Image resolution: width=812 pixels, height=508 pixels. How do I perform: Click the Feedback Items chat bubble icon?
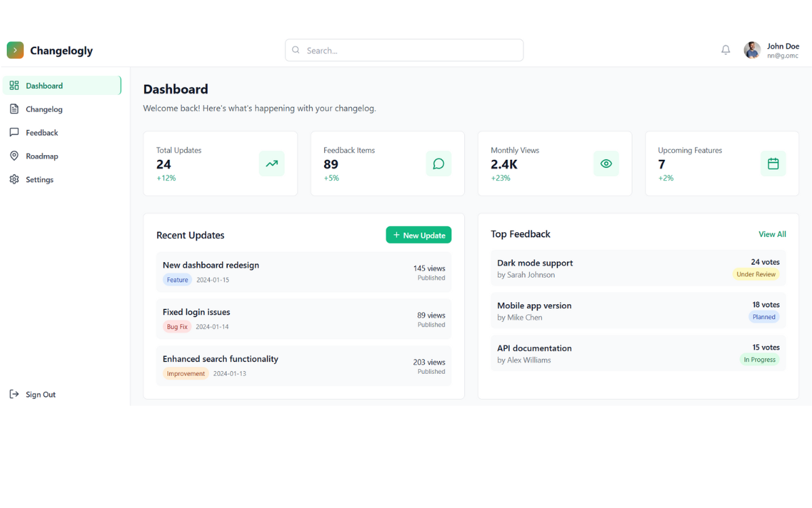[438, 164]
